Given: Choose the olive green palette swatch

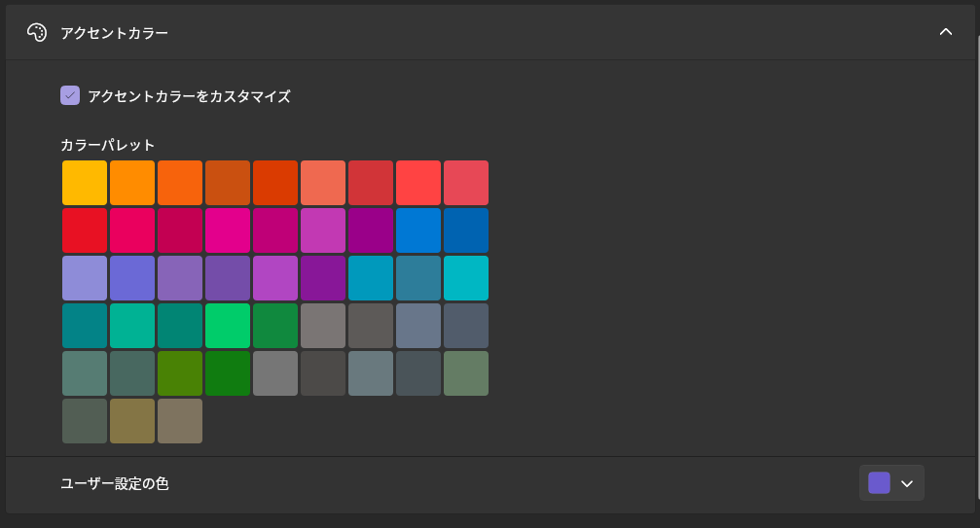Looking at the screenshot, I should pyautogui.click(x=180, y=373).
